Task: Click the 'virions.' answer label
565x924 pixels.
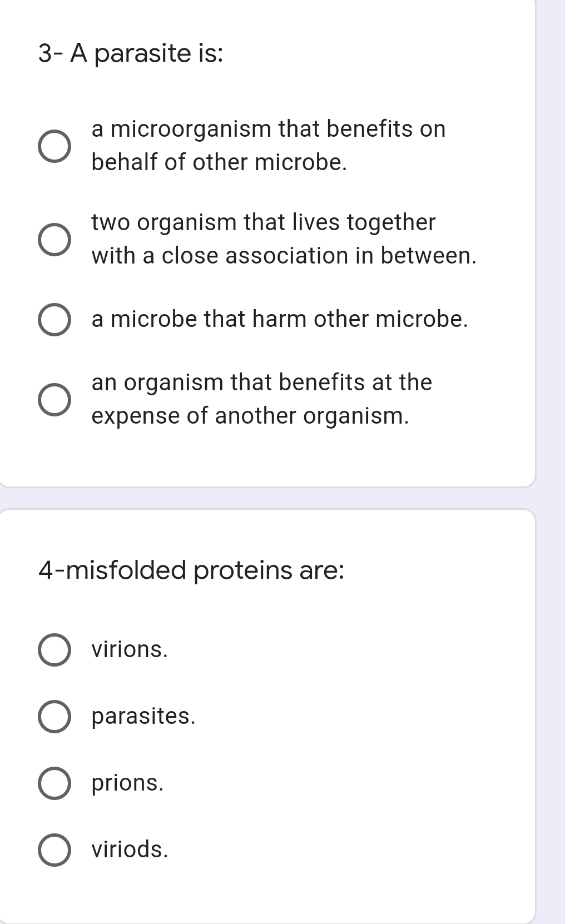Action: (x=130, y=649)
